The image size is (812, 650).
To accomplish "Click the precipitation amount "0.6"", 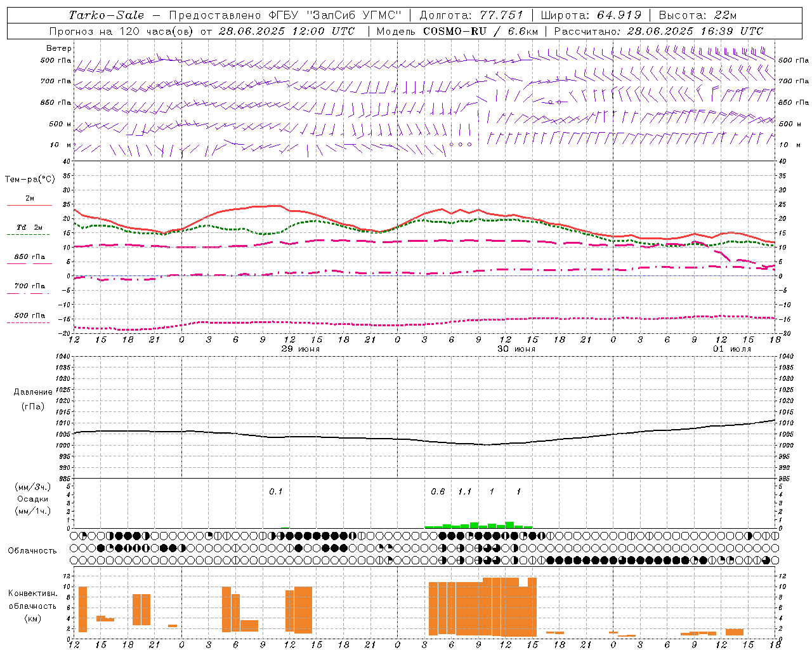I will pyautogui.click(x=438, y=491).
